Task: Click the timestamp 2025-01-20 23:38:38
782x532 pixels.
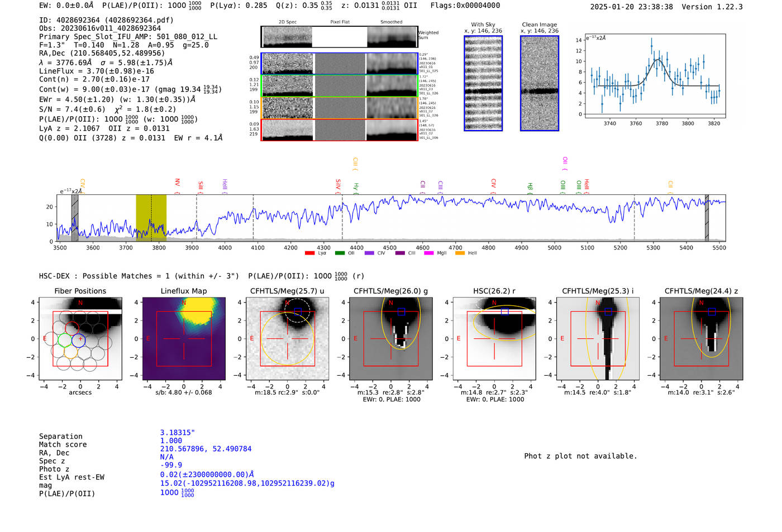Action: coord(631,7)
